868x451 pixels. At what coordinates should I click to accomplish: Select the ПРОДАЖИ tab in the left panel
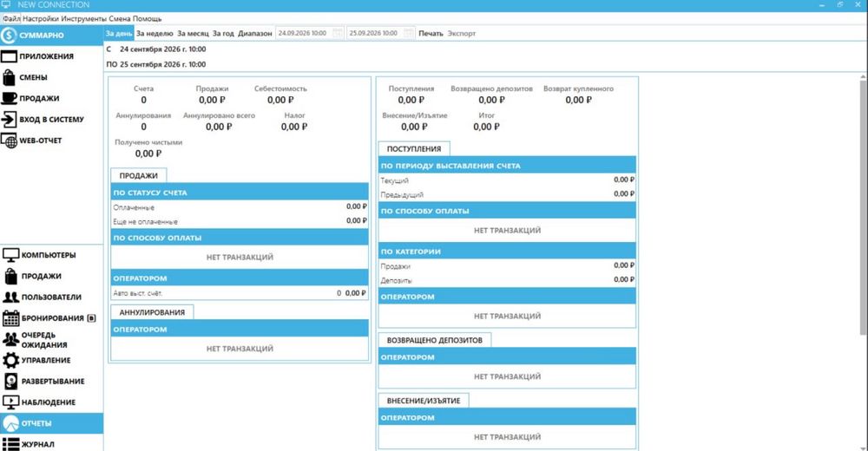tap(138, 175)
